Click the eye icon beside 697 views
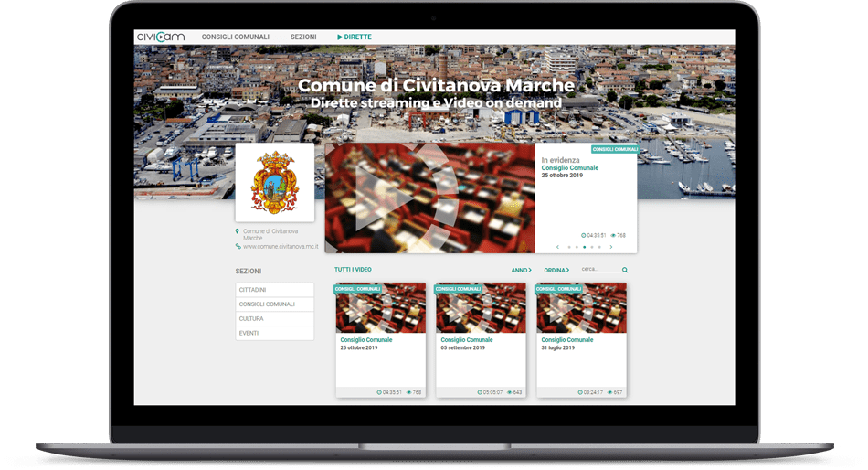The image size is (868, 470). coord(610,392)
